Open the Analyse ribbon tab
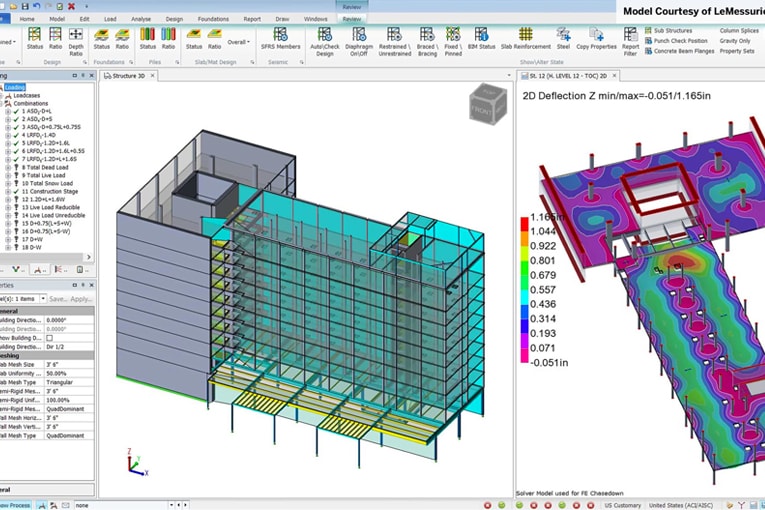 click(139, 19)
